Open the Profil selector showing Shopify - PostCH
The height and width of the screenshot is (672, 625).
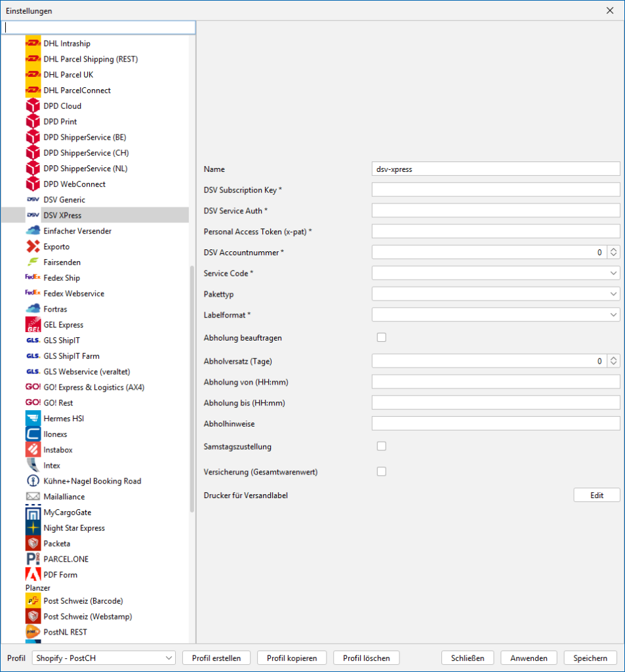pos(103,658)
